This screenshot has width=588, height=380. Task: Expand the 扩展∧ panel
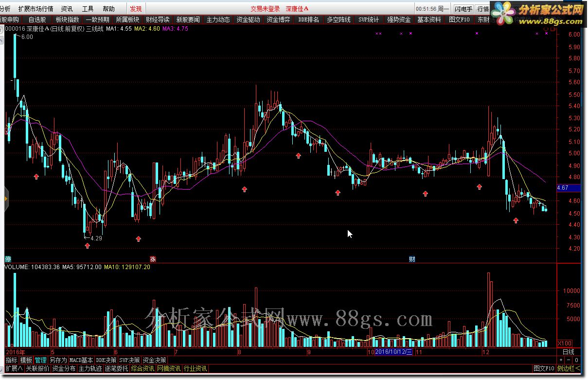point(14,369)
